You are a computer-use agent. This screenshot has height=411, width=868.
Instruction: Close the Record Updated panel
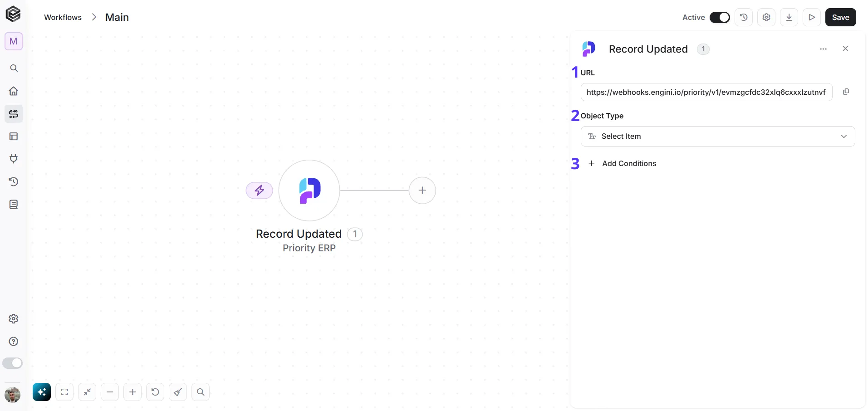[845, 49]
